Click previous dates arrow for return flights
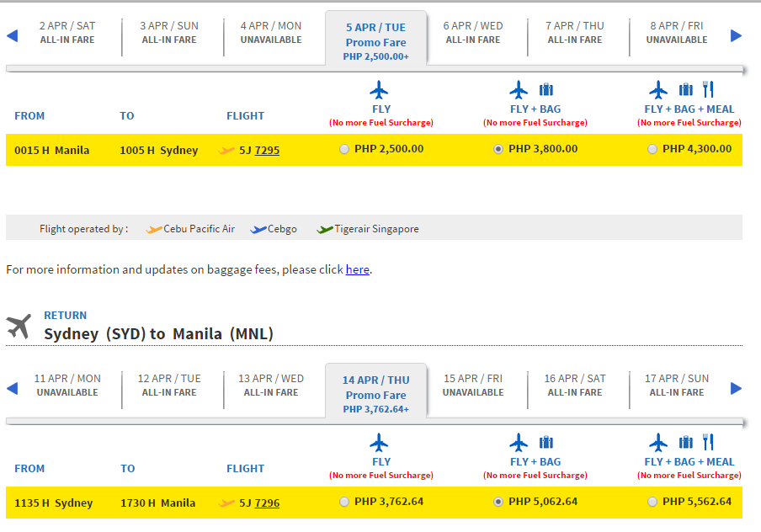 12,388
